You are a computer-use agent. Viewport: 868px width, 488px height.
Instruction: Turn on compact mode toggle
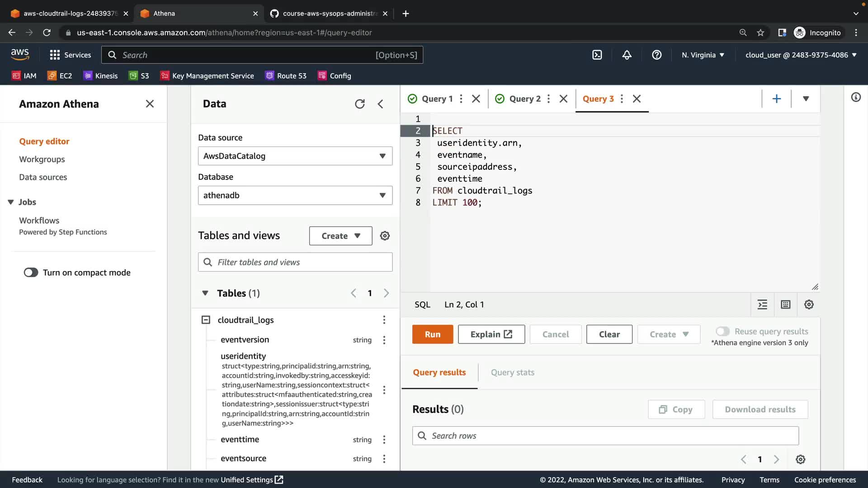31,272
